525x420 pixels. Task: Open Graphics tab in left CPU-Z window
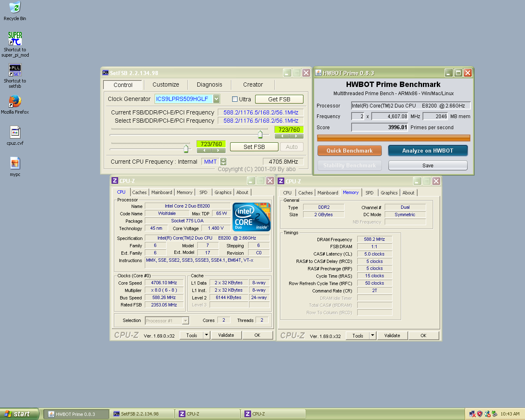pyautogui.click(x=223, y=192)
